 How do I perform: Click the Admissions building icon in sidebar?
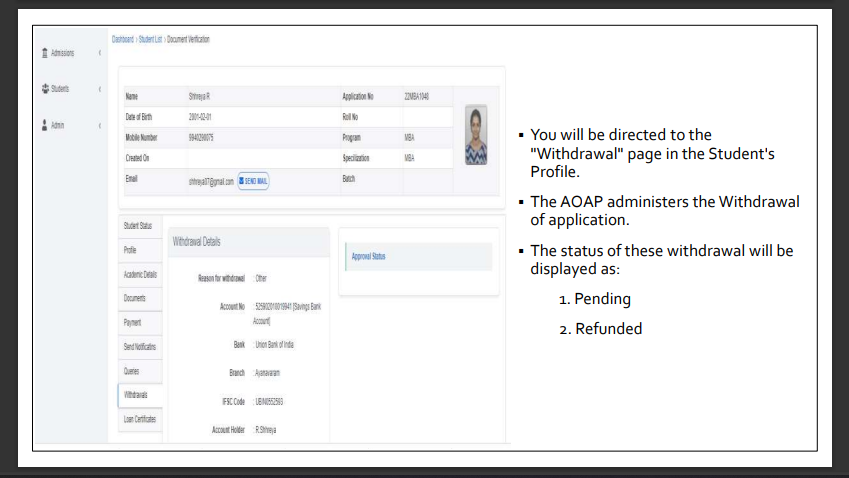pyautogui.click(x=43, y=53)
